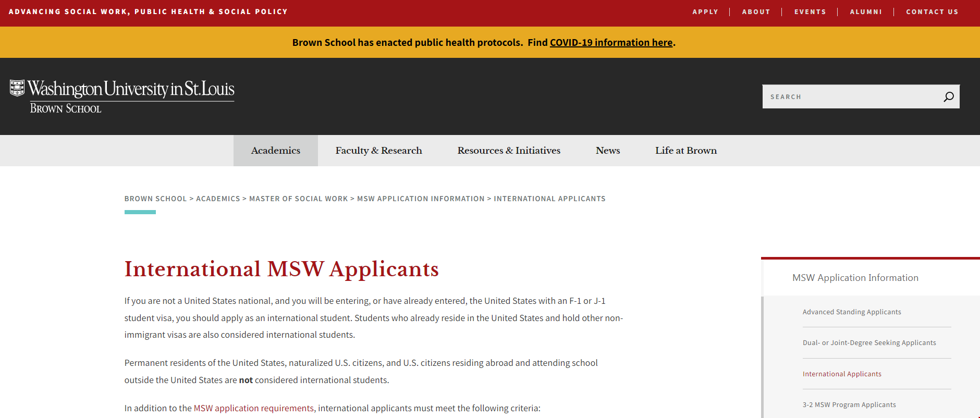
Task: Click the Washington University shield logo
Action: click(17, 88)
